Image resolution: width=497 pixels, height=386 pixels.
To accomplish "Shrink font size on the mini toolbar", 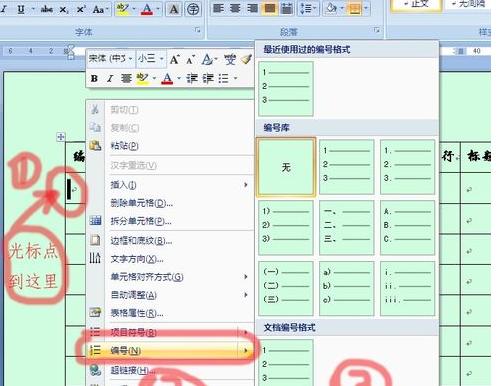I will click(190, 60).
